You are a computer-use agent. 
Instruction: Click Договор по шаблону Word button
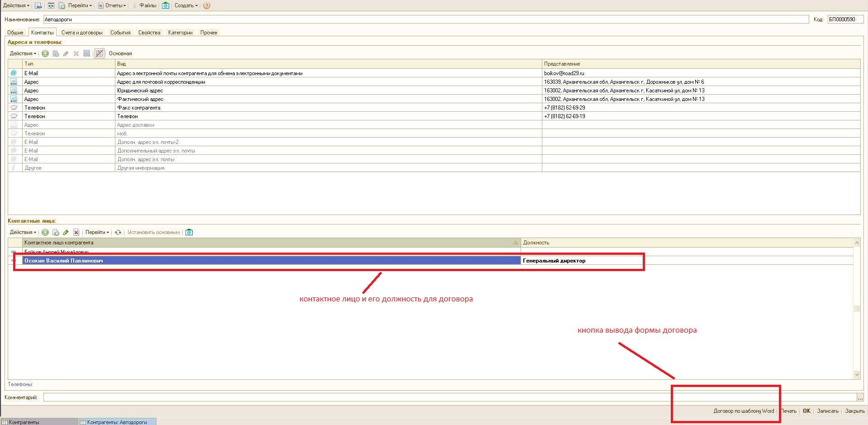tap(744, 411)
